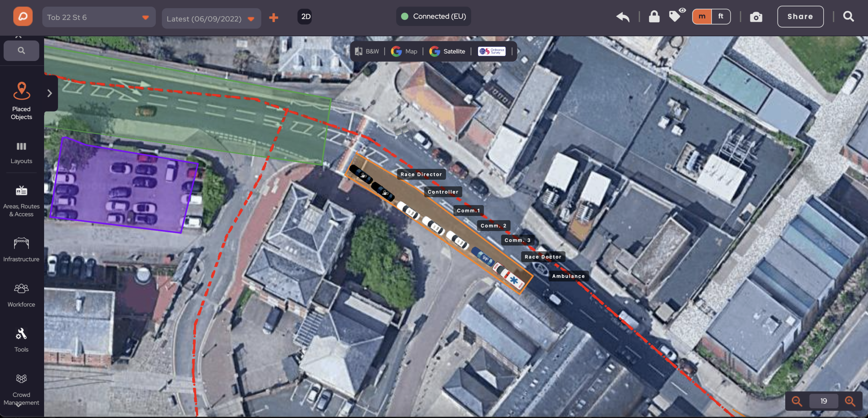868x418 pixels.
Task: Open the Tools panel
Action: point(21,340)
